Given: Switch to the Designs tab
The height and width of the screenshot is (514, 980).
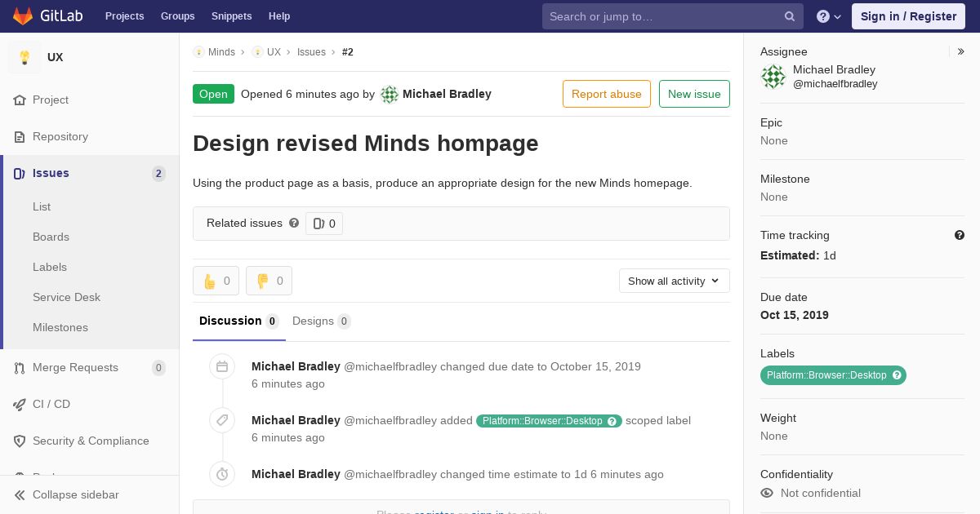Looking at the screenshot, I should click(x=322, y=321).
